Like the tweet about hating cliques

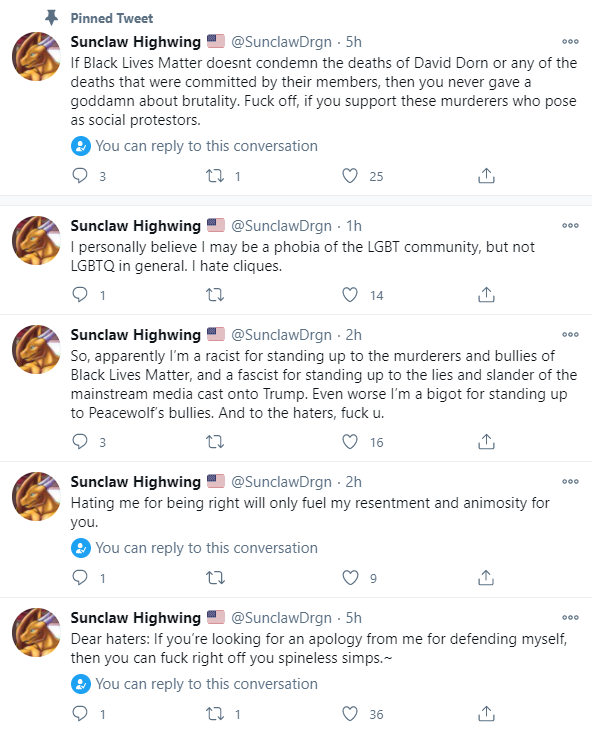click(x=350, y=295)
